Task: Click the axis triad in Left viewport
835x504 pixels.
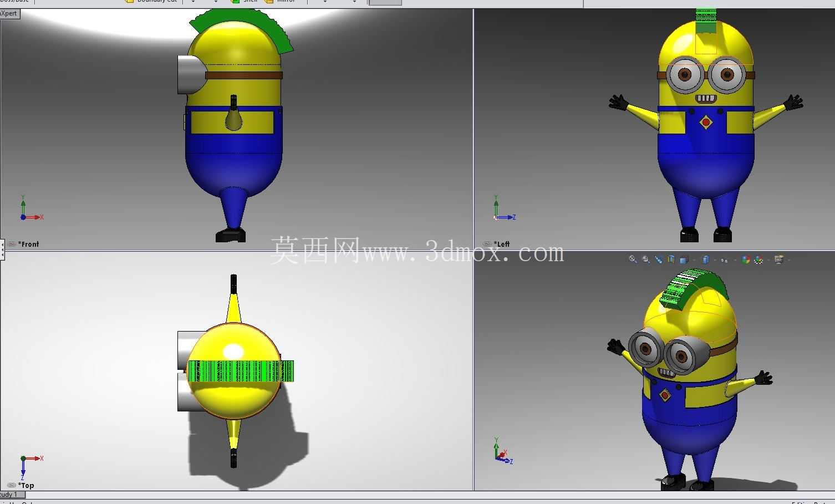Action: point(504,208)
